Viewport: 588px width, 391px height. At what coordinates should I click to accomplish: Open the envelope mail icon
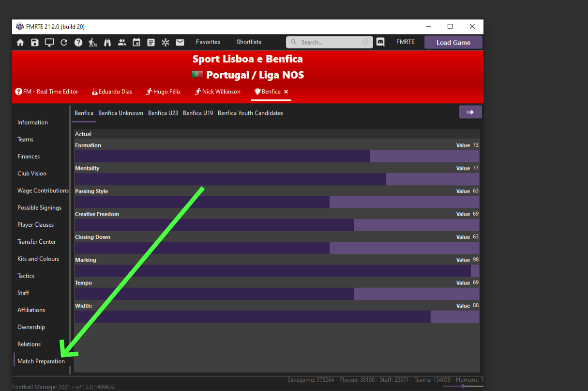(180, 43)
